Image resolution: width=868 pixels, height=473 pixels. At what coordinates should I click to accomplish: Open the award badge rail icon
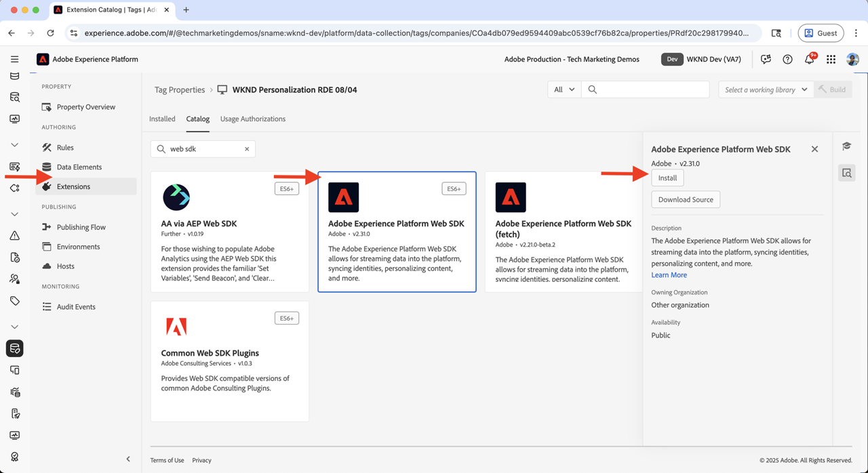click(x=14, y=457)
